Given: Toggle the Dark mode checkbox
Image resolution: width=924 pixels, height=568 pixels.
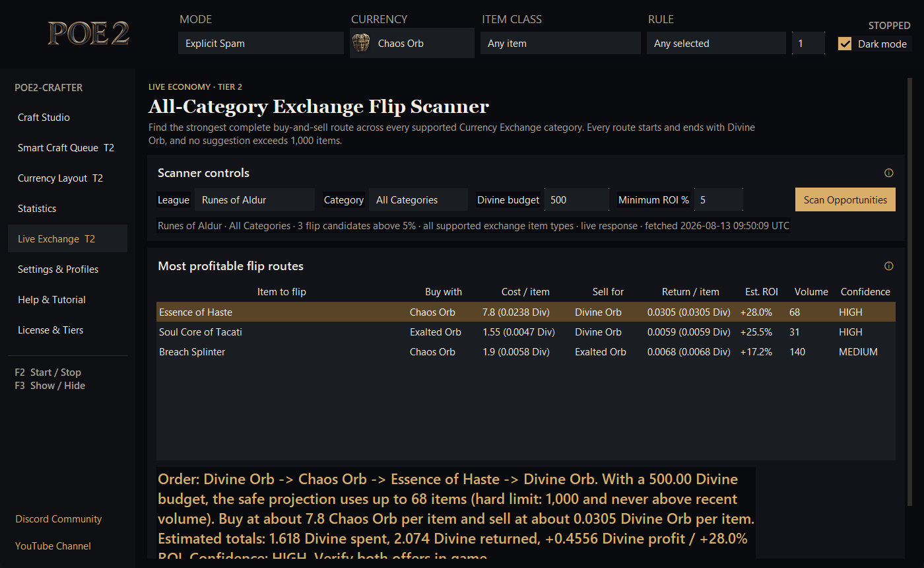Looking at the screenshot, I should 845,44.
